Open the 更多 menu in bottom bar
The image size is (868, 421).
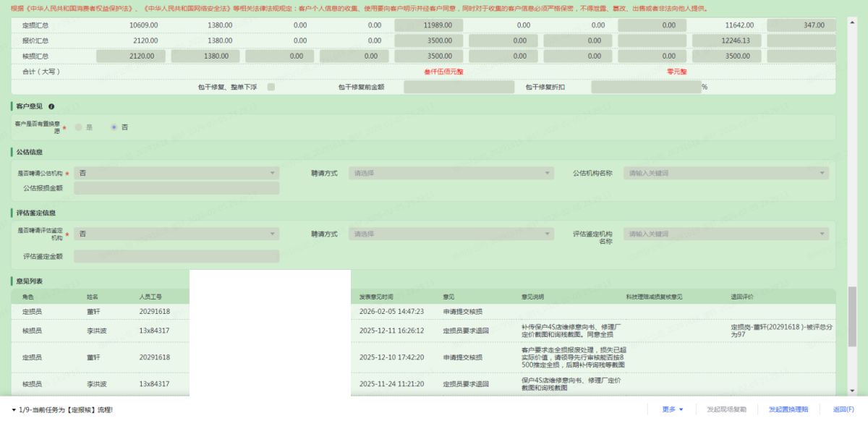tap(672, 409)
